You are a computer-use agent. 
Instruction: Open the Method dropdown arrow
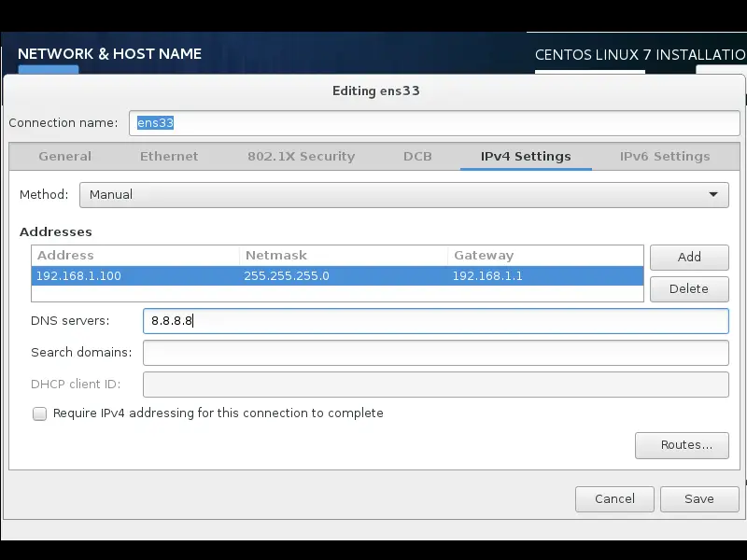point(713,194)
